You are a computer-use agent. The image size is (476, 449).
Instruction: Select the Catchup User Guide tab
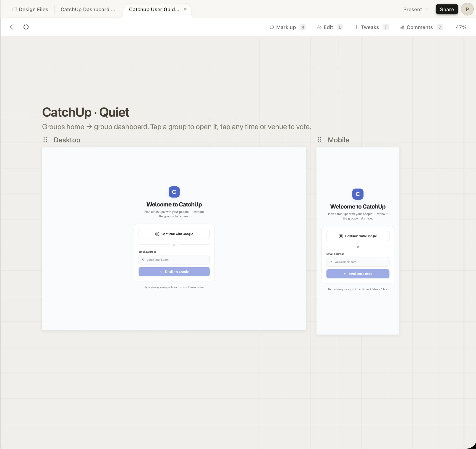(x=154, y=9)
